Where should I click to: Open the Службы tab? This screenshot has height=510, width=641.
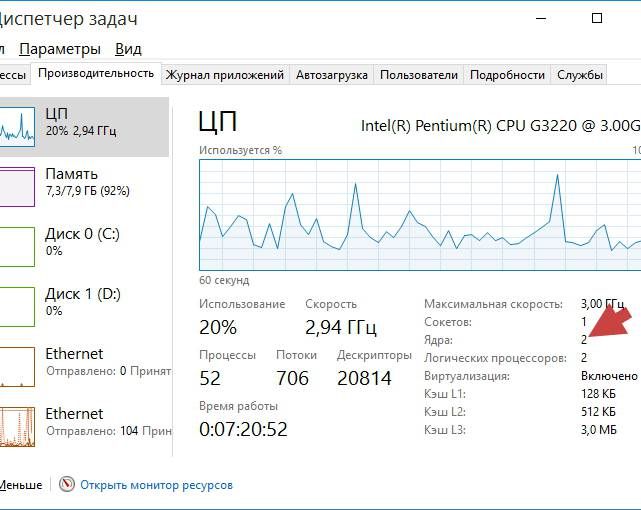[x=579, y=75]
